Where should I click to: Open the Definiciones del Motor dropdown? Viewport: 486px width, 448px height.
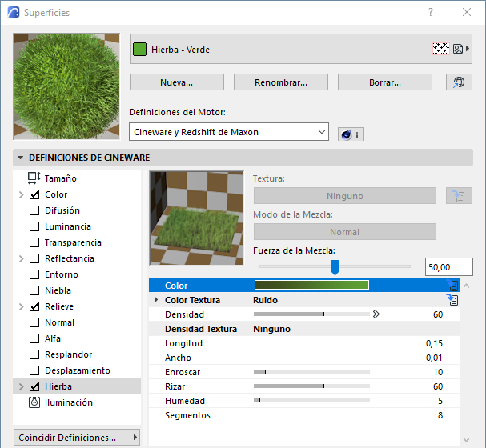[x=229, y=132]
